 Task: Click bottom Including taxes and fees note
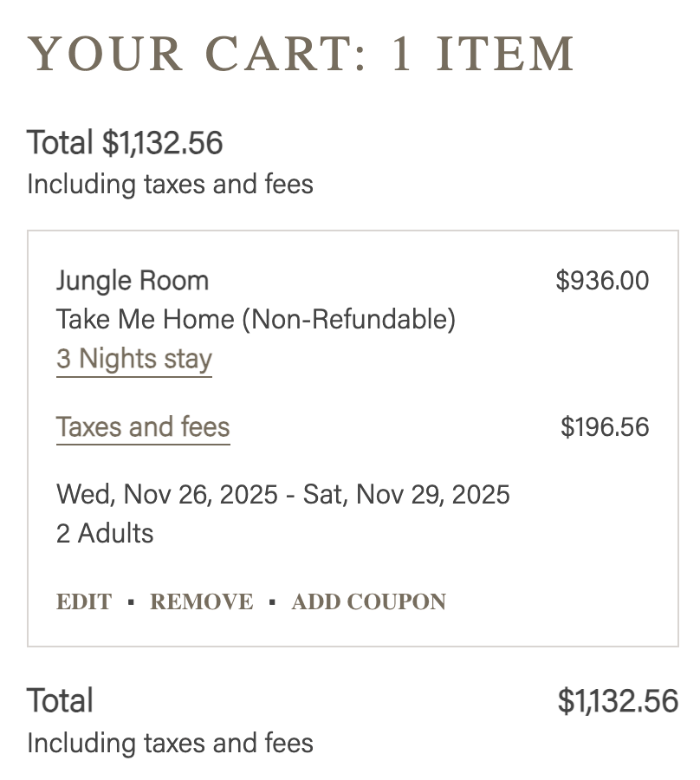tap(170, 743)
